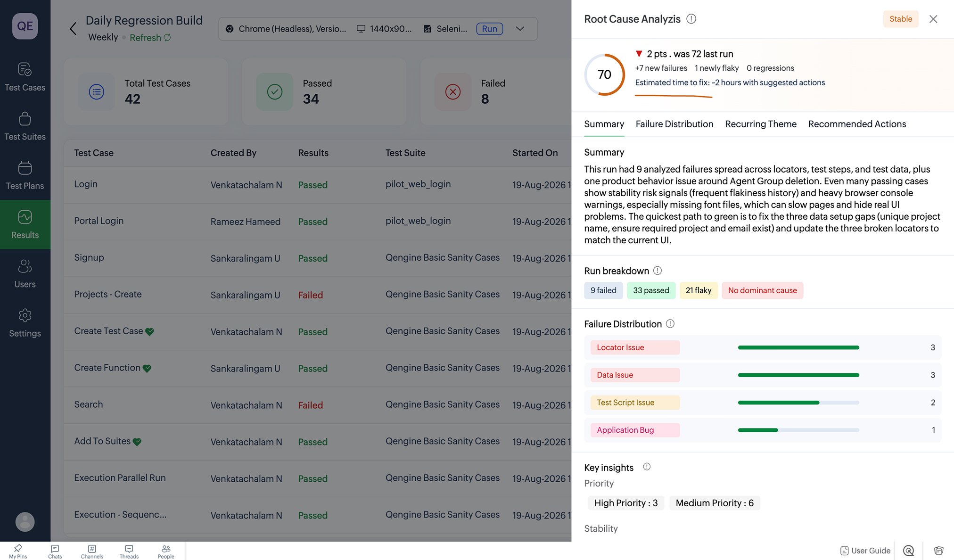Click the Data Issue label
The height and width of the screenshot is (560, 954).
point(635,375)
